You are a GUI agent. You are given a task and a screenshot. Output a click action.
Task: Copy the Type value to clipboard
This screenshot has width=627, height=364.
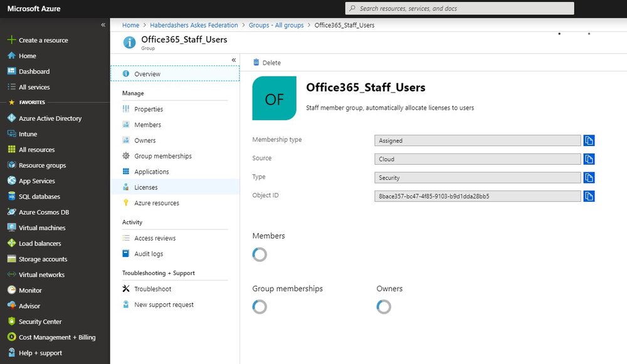click(589, 177)
